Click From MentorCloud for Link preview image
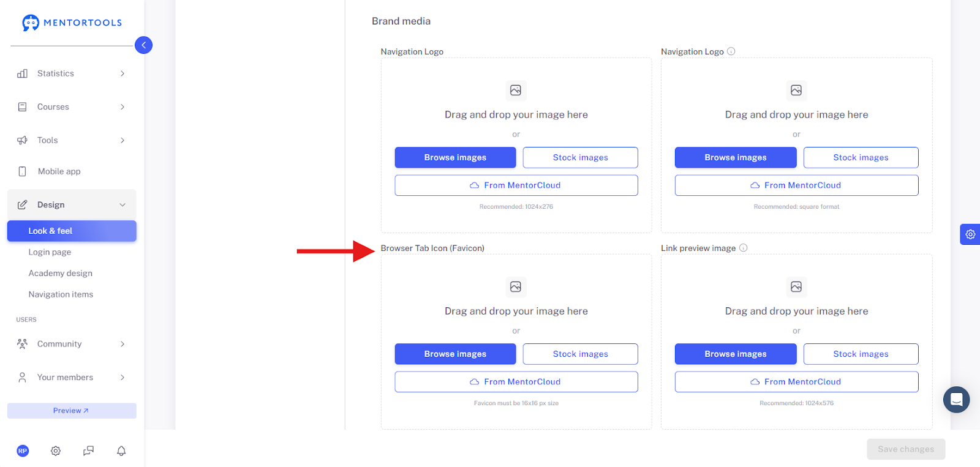The image size is (980, 467). [x=796, y=382]
